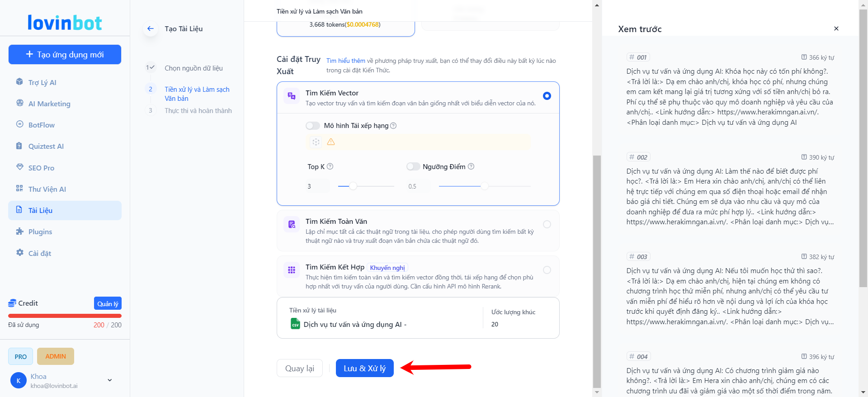Turn on the Ngưỡng Điểm switch
868x397 pixels.
pyautogui.click(x=413, y=167)
